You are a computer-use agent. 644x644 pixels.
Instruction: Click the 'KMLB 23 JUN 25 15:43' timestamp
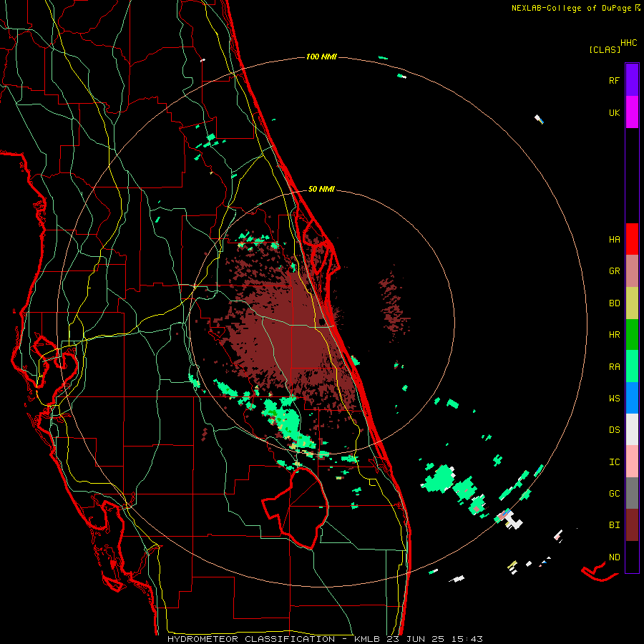coord(418,639)
